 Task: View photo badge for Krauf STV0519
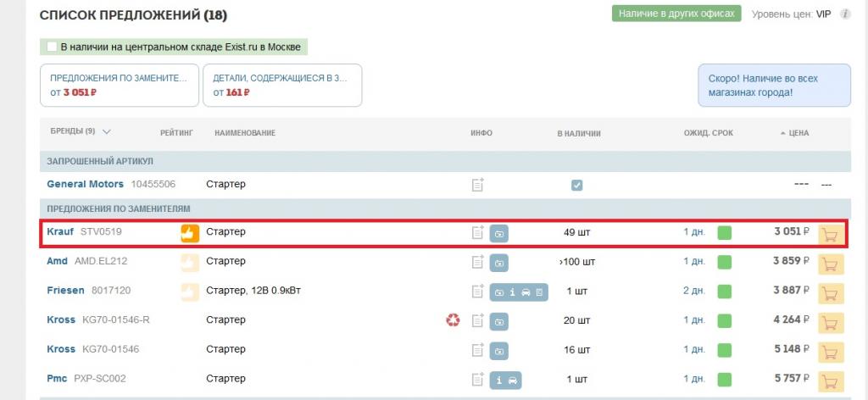498,233
